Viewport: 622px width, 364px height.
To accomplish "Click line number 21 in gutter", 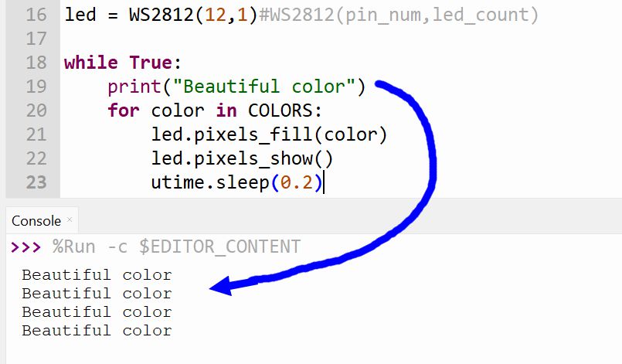I will (36, 134).
